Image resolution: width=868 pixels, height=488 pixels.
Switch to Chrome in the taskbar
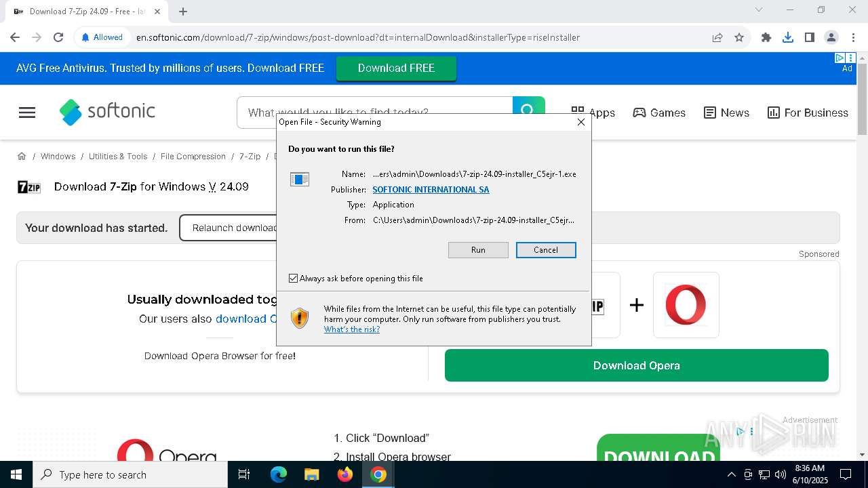[x=378, y=474]
